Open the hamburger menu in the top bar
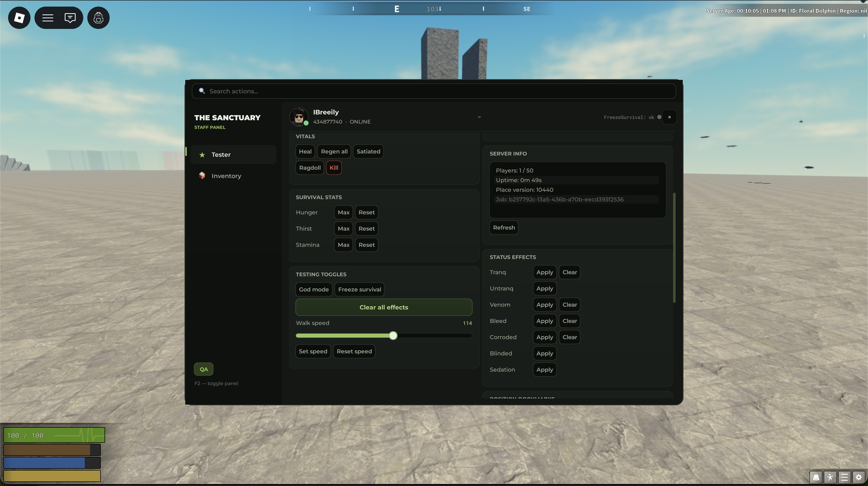 tap(48, 18)
